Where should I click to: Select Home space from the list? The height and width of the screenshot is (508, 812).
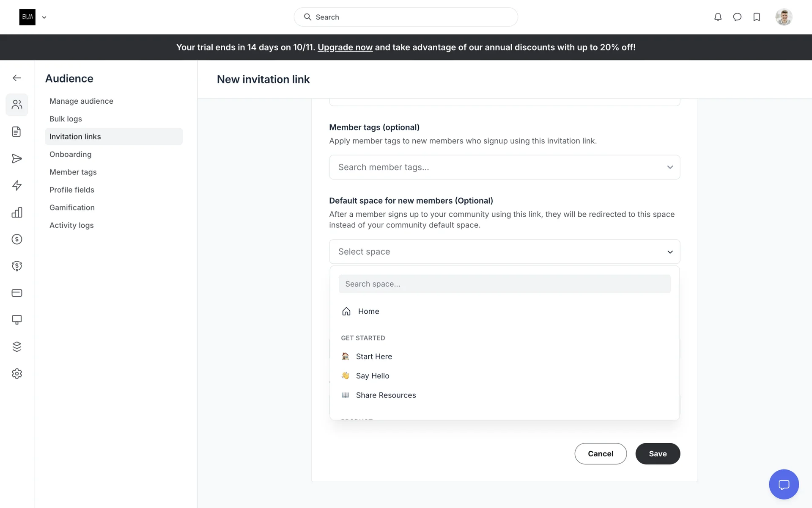pyautogui.click(x=368, y=311)
